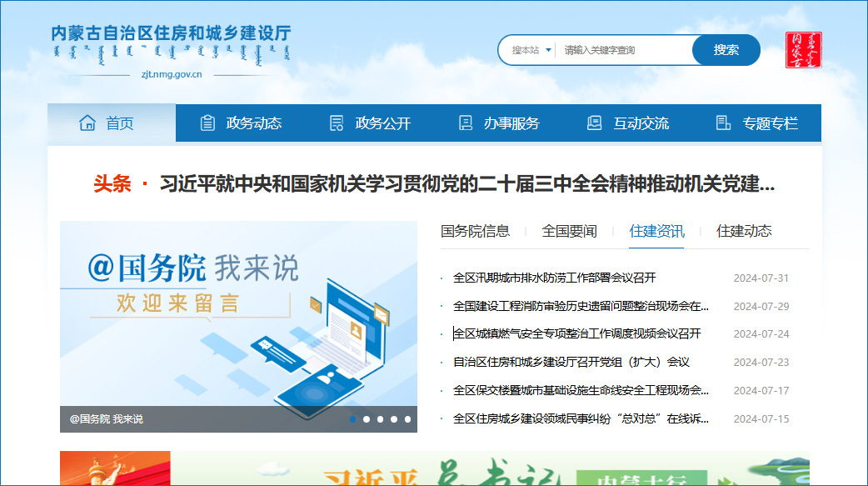868x486 pixels.
Task: Click the date 2024-07-15
Action: (761, 419)
